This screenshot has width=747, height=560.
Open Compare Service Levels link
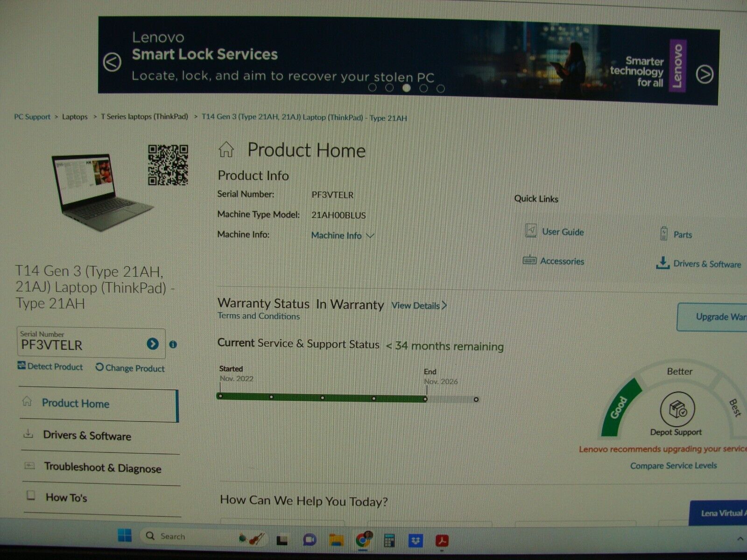[673, 466]
